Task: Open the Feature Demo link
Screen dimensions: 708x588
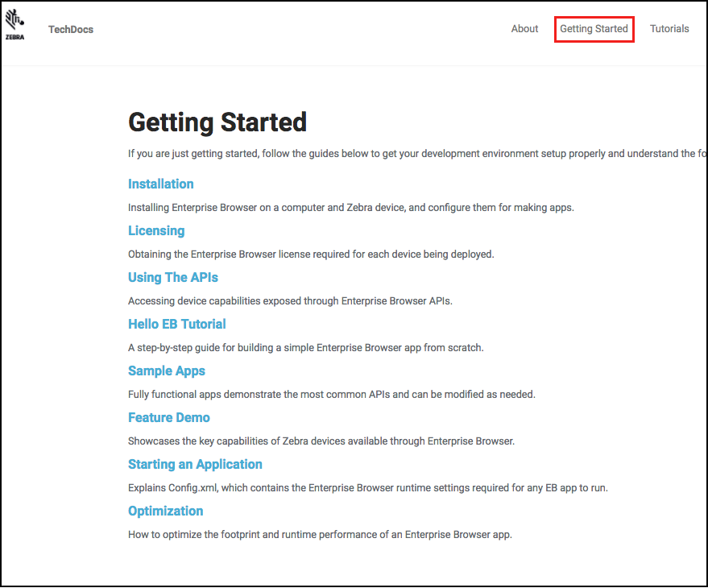Action: pyautogui.click(x=169, y=417)
